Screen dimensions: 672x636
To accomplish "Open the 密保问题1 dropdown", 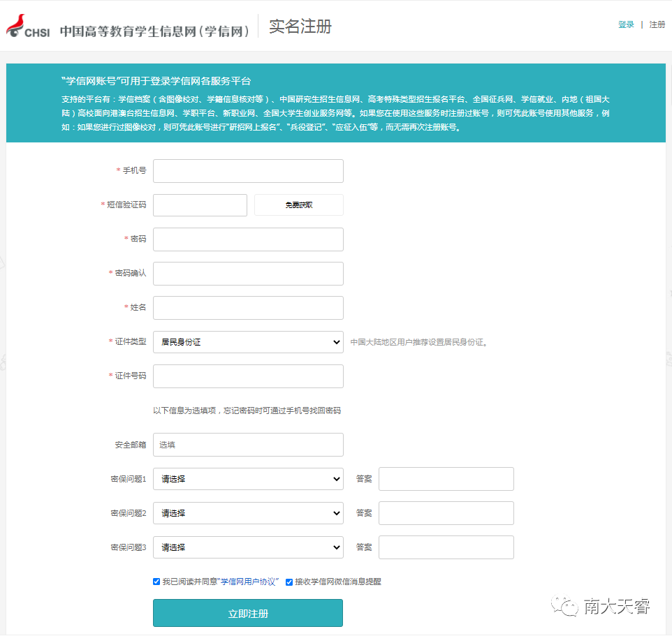I will [x=248, y=479].
